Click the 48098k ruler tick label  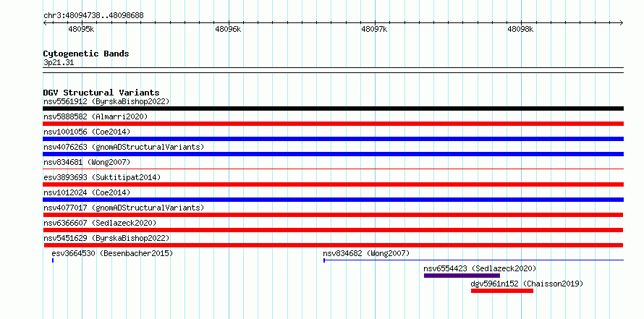coord(520,29)
